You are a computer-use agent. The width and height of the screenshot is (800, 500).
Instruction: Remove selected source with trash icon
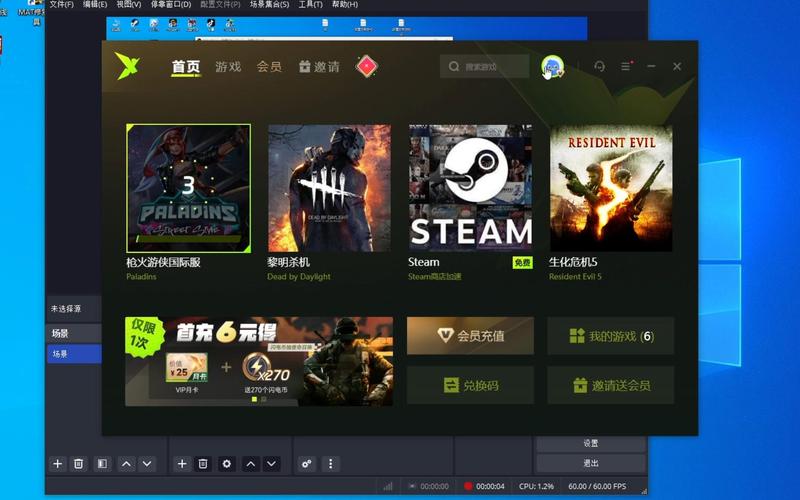click(203, 464)
